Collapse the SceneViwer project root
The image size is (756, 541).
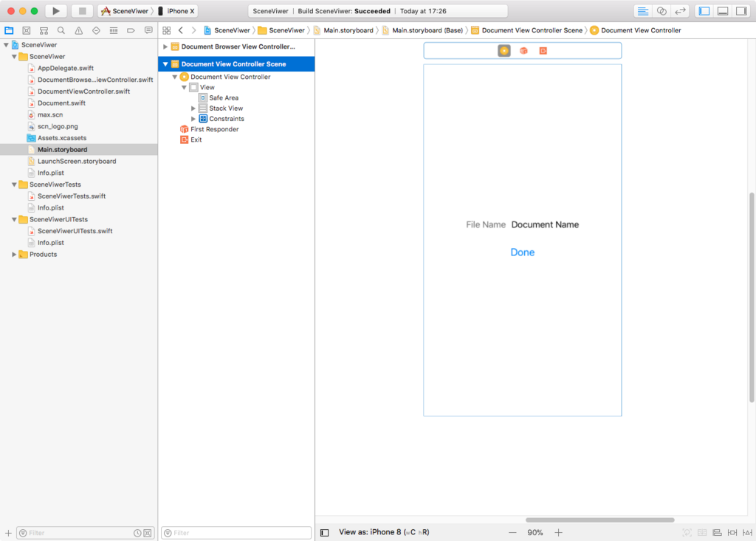6,45
